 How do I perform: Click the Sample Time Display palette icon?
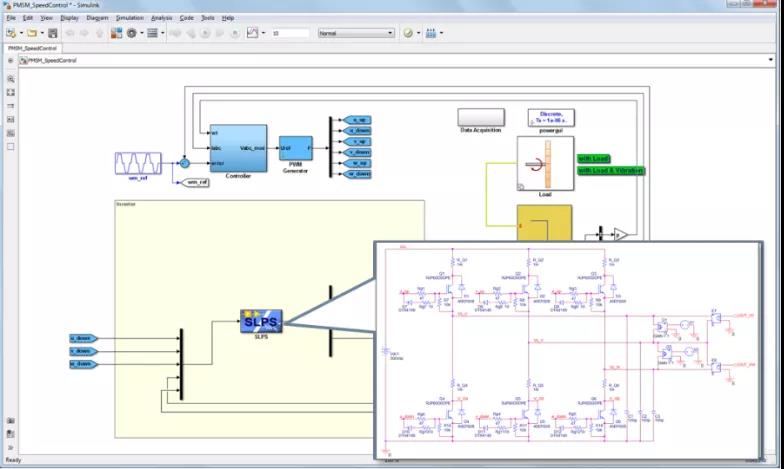[x=10, y=106]
